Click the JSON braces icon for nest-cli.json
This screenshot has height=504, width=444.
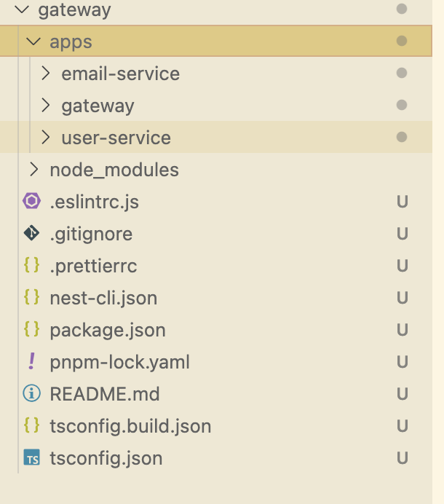pyautogui.click(x=31, y=297)
